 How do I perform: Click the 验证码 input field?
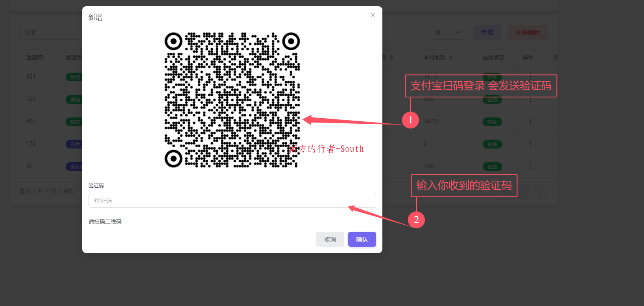pyautogui.click(x=232, y=200)
